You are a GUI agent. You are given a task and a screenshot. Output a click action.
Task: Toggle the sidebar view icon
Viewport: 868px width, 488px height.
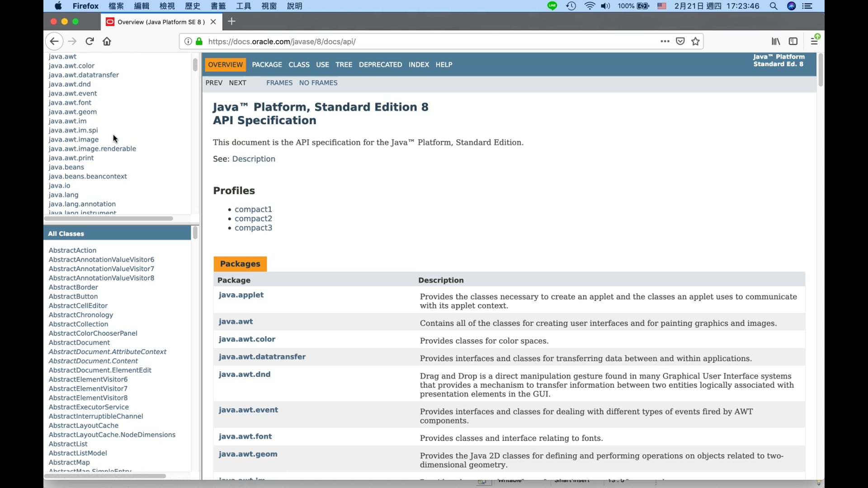(793, 42)
